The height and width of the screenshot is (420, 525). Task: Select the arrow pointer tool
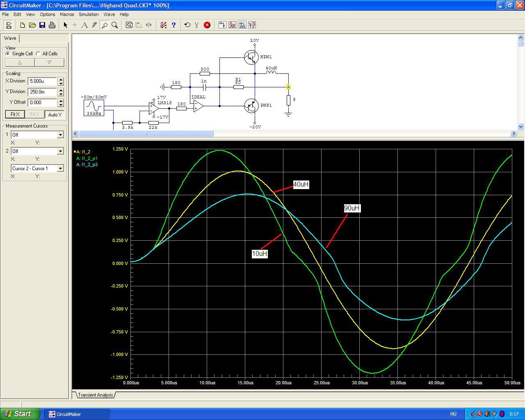coord(65,25)
